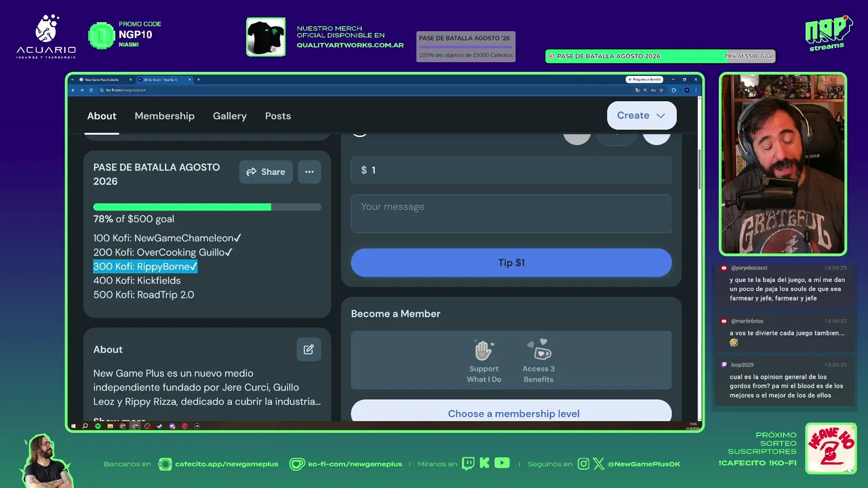Click 'Choose a membership level' button
The image size is (868, 488).
[511, 413]
